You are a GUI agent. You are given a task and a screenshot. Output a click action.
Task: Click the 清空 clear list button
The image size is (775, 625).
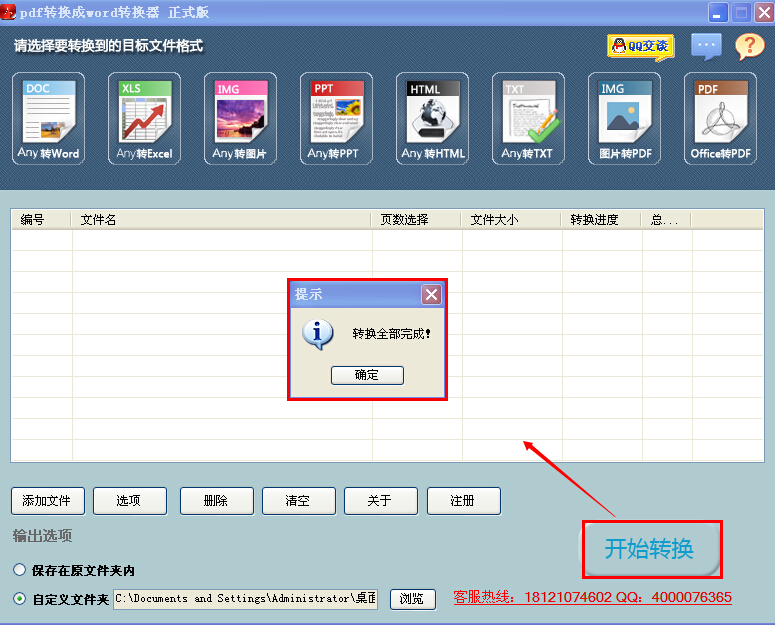[x=299, y=501]
